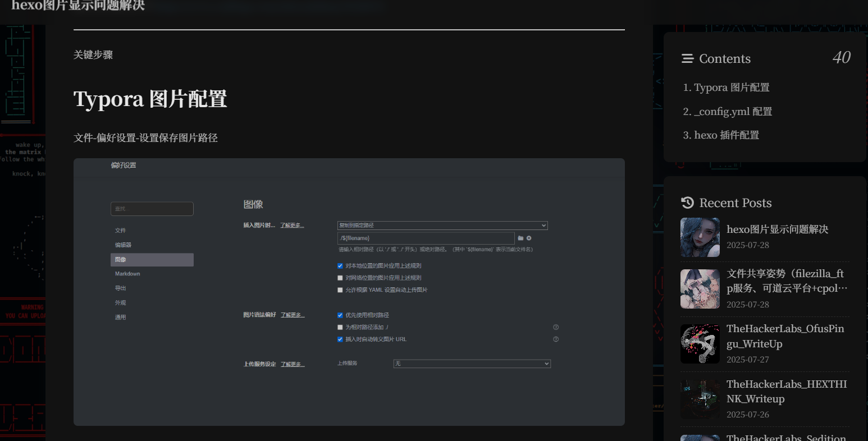Click 了解更多 link next to 插入图片时
This screenshot has height=441, width=868.
tap(292, 226)
